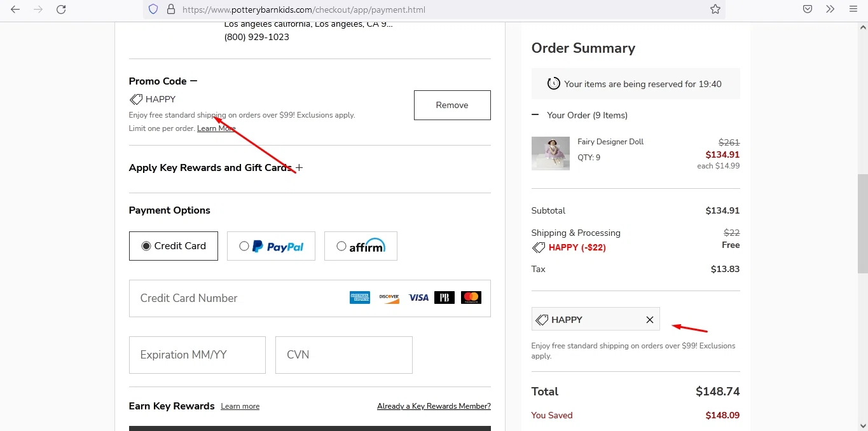The width and height of the screenshot is (868, 431).
Task: Click the reservation timer clock icon
Action: pyautogui.click(x=554, y=84)
